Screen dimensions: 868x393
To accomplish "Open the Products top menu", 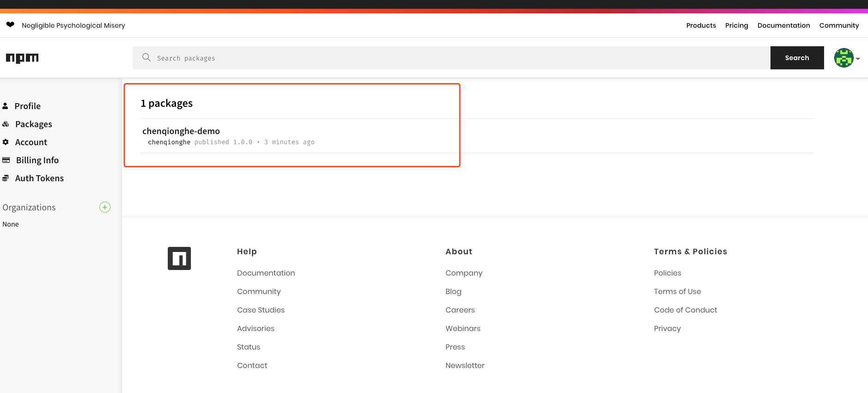I will [x=701, y=25].
